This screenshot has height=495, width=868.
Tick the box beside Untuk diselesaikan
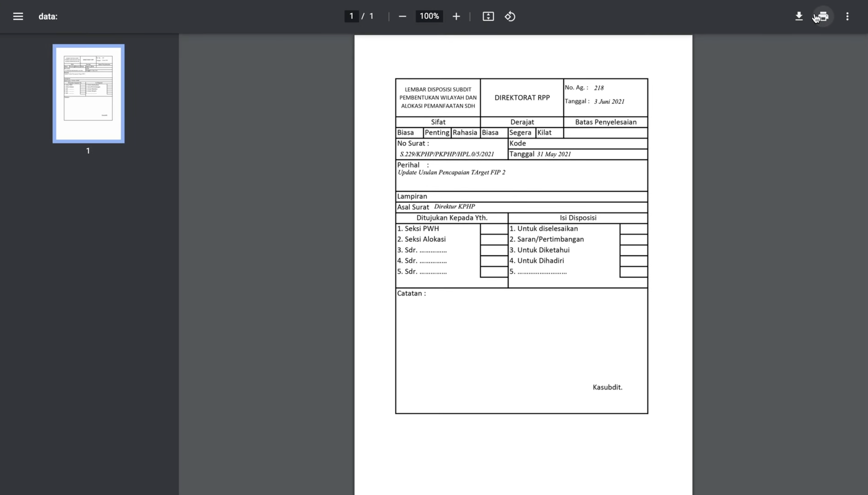point(633,229)
